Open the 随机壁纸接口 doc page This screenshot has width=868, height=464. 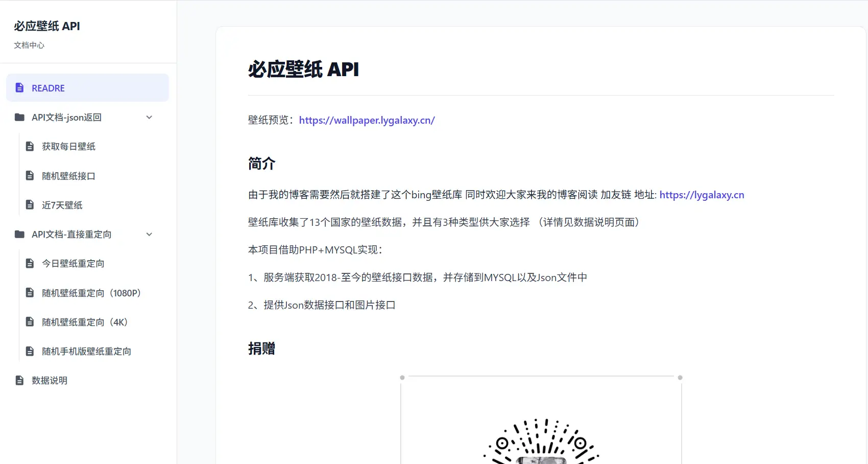tap(68, 176)
